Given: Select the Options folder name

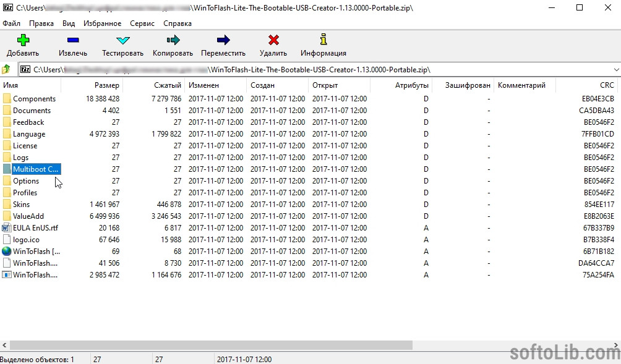Looking at the screenshot, I should 26,181.
